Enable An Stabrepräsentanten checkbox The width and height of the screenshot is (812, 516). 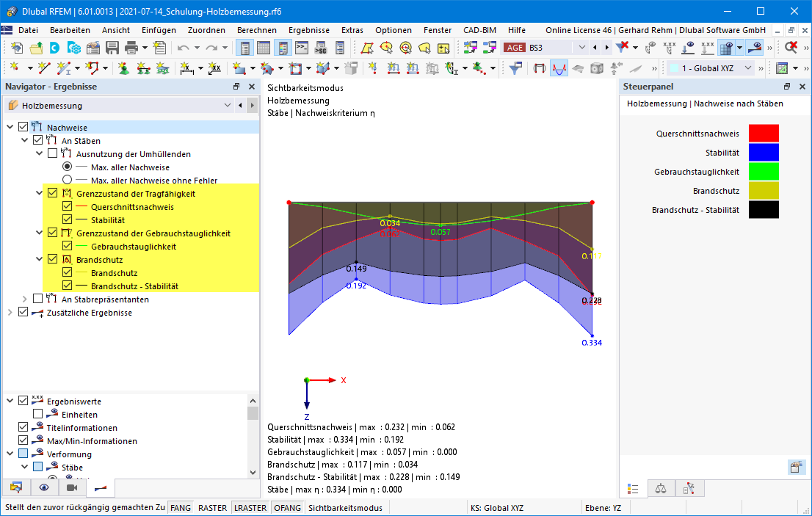pyautogui.click(x=37, y=299)
